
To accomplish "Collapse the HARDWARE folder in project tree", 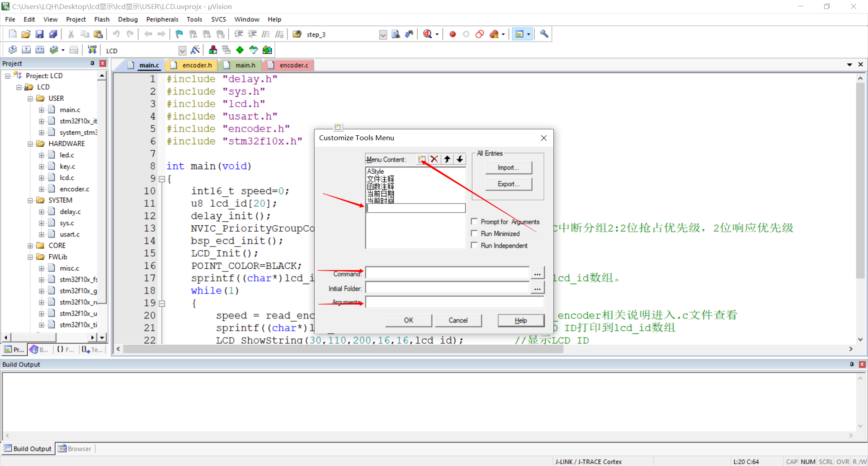I will pos(30,144).
